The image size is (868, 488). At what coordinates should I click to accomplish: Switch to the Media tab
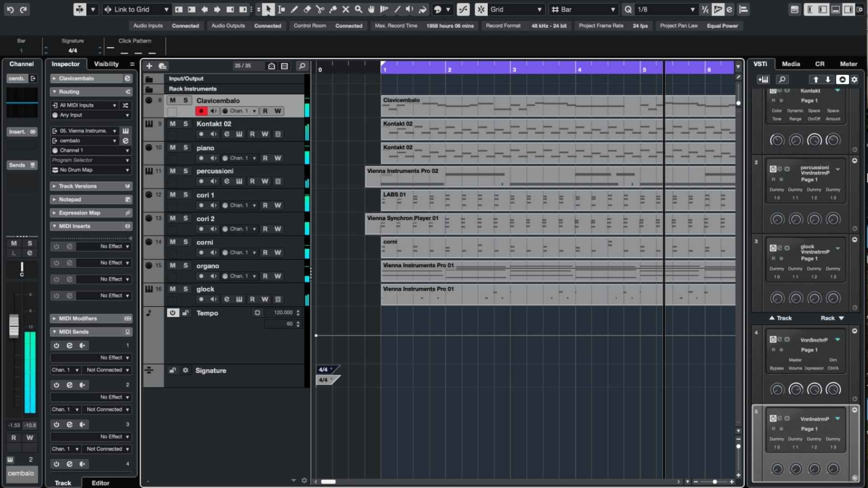click(791, 64)
